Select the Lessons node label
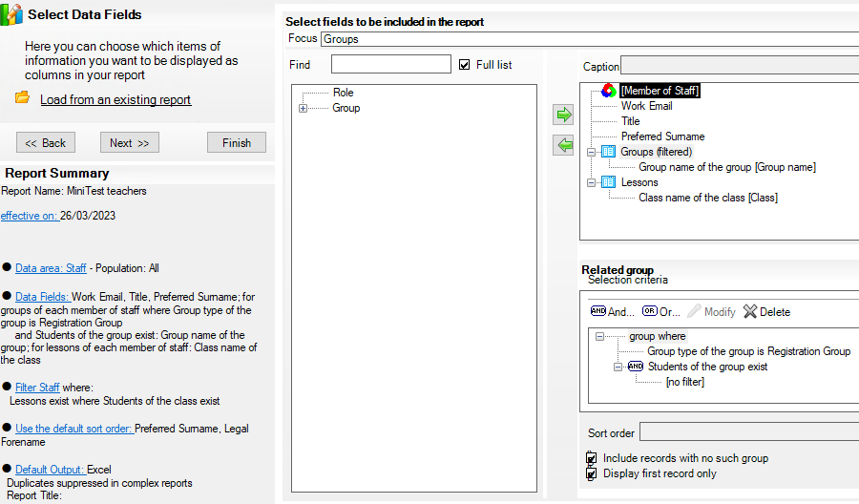Image resolution: width=859 pixels, height=504 pixels. (639, 182)
